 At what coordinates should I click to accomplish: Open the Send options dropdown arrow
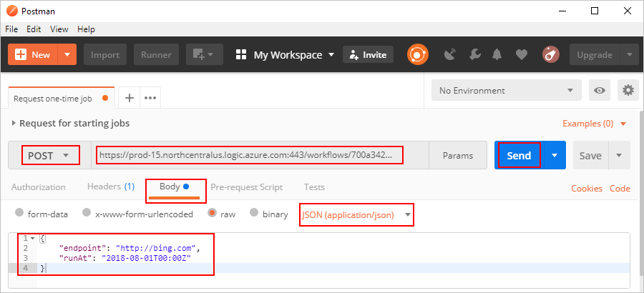click(555, 156)
